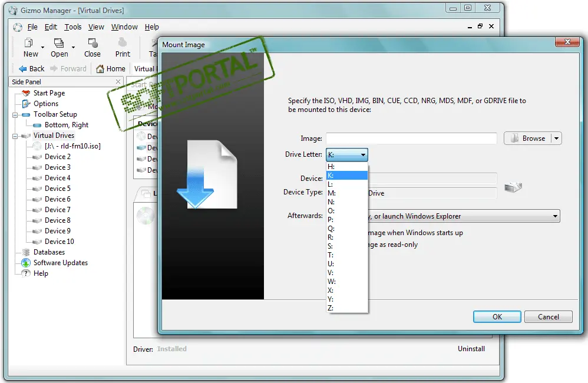The width and height of the screenshot is (588, 383).
Task: Click the Cancel button
Action: coord(548,316)
